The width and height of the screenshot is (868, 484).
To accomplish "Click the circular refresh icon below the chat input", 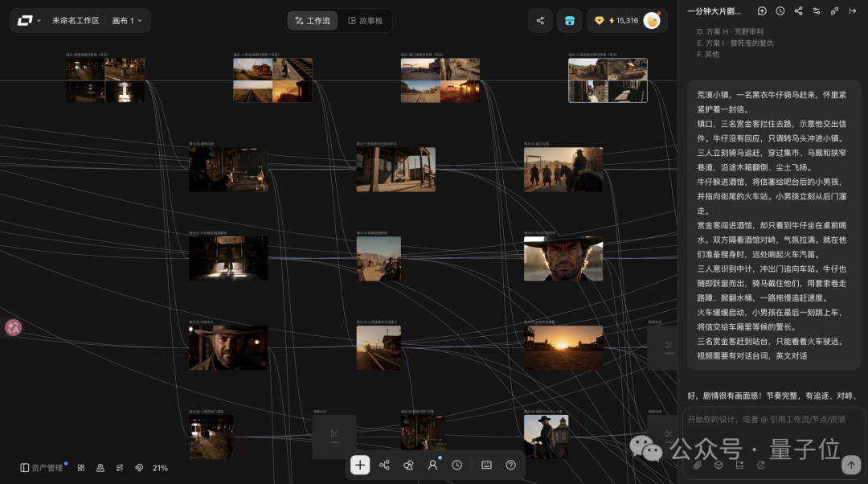I will (761, 466).
